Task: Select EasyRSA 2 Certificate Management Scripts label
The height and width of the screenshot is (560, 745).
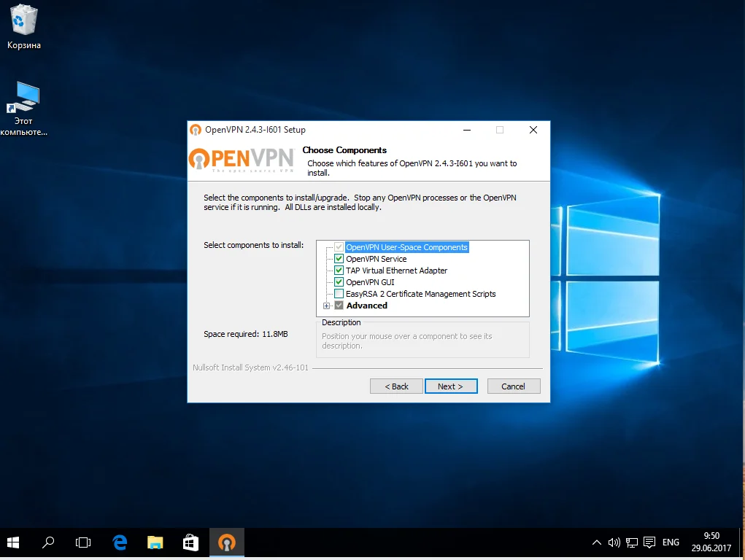Action: coord(420,294)
